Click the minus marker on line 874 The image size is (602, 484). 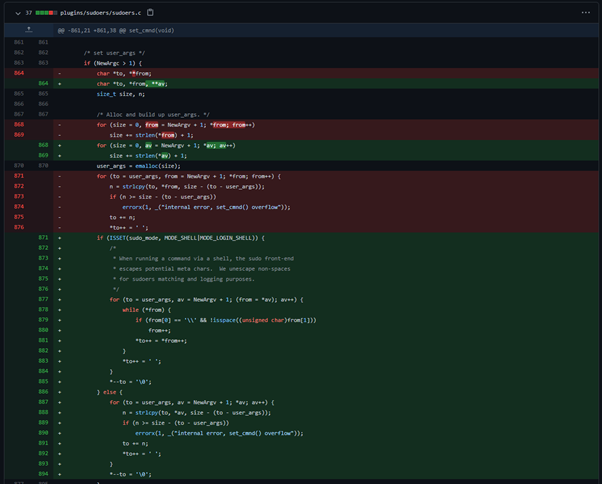[59, 207]
